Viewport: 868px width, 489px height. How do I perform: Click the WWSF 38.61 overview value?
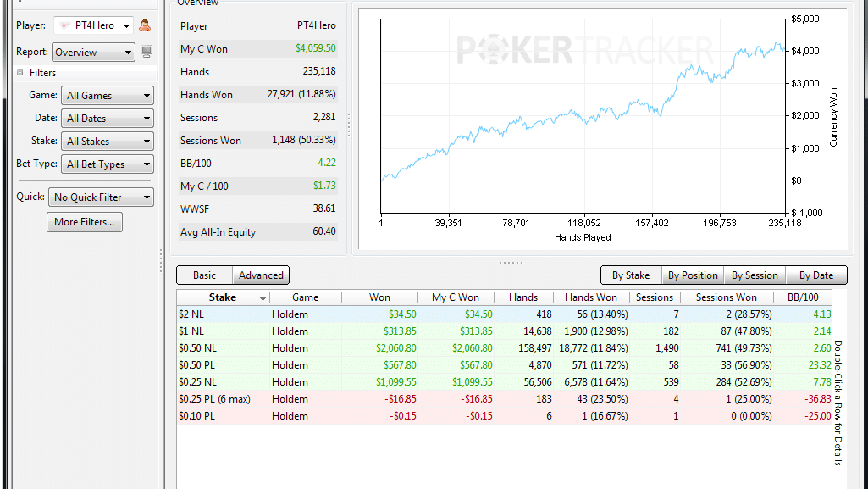point(323,208)
